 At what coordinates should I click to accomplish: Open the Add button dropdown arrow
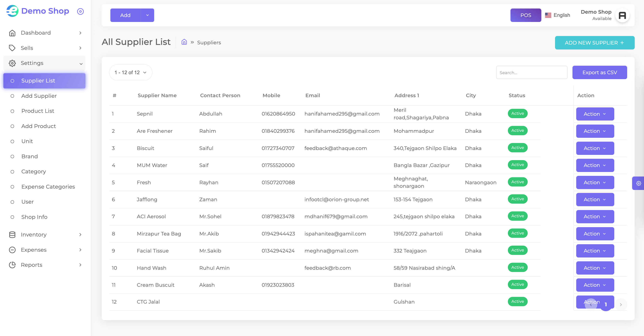point(147,15)
